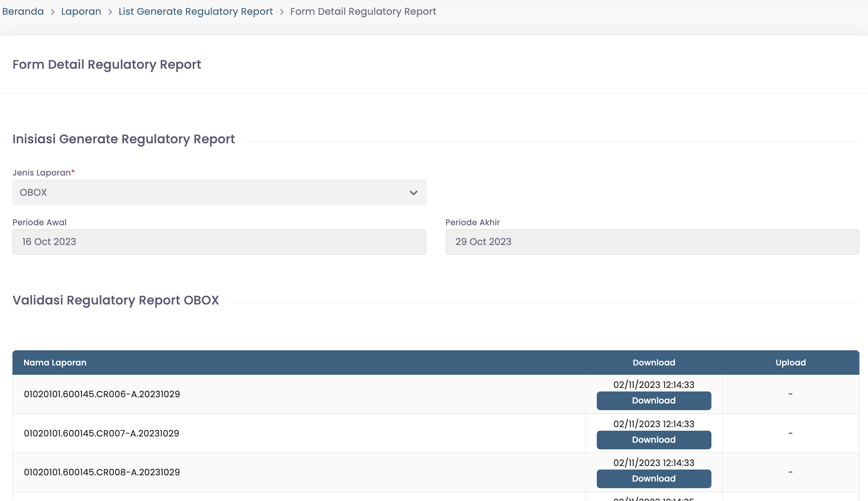
Task: Click the Form Detail Regulatory Report breadcrumb
Action: pyautogui.click(x=363, y=12)
